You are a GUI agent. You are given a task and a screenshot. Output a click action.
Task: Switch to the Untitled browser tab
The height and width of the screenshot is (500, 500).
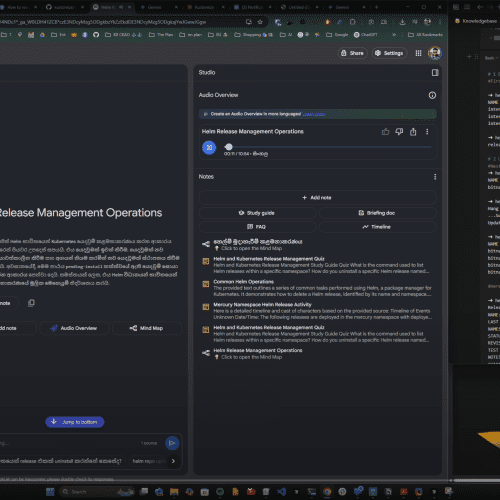tap(300, 7)
